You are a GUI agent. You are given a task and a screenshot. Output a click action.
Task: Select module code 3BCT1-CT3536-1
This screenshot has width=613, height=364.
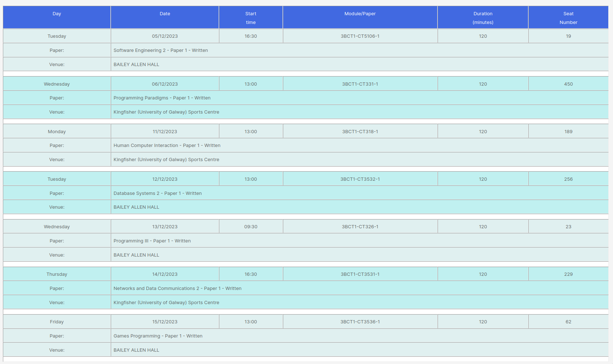tap(360, 322)
